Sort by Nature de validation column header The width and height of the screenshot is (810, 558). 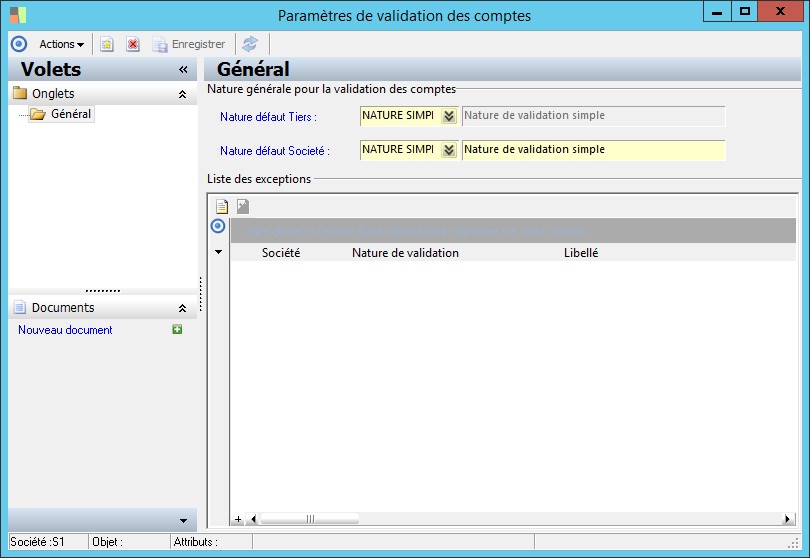pos(406,253)
